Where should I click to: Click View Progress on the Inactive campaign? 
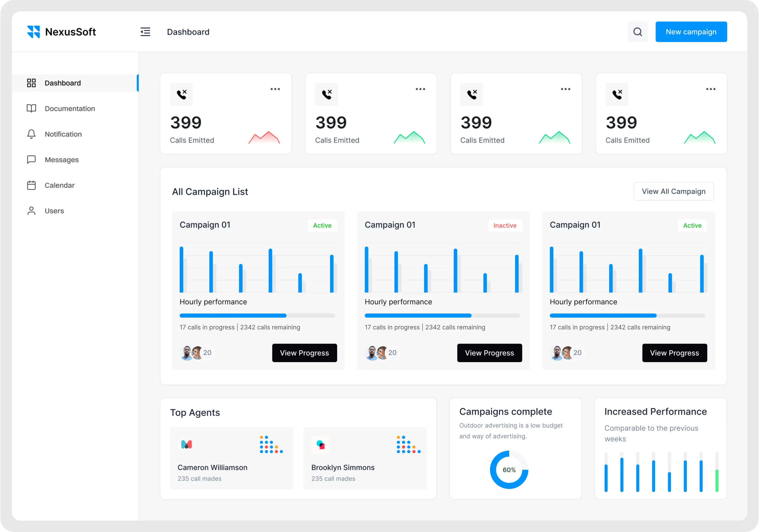[x=489, y=353]
